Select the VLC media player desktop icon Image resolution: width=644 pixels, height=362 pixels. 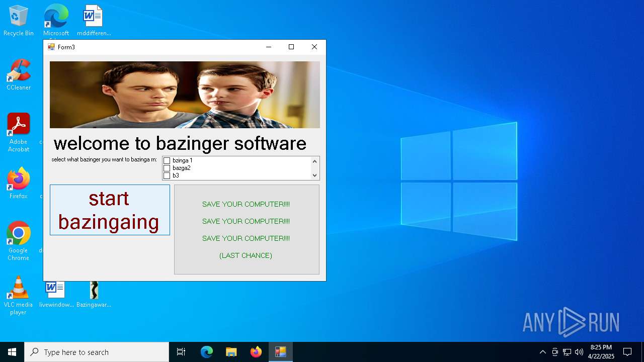pos(19,296)
